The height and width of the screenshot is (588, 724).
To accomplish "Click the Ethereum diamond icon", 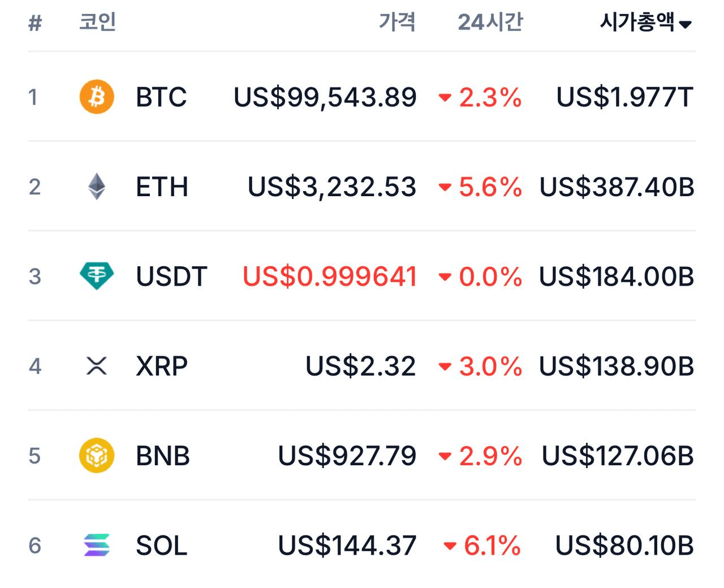I will [97, 187].
